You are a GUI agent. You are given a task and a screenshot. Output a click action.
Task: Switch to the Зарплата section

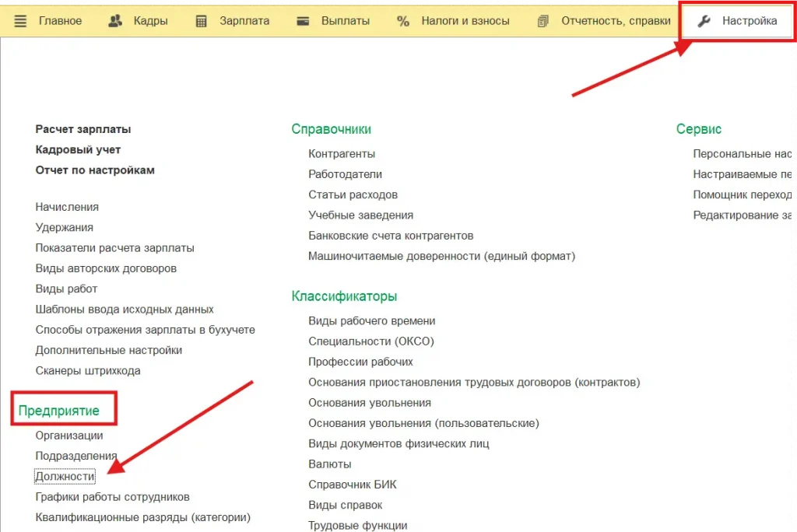[x=244, y=21]
